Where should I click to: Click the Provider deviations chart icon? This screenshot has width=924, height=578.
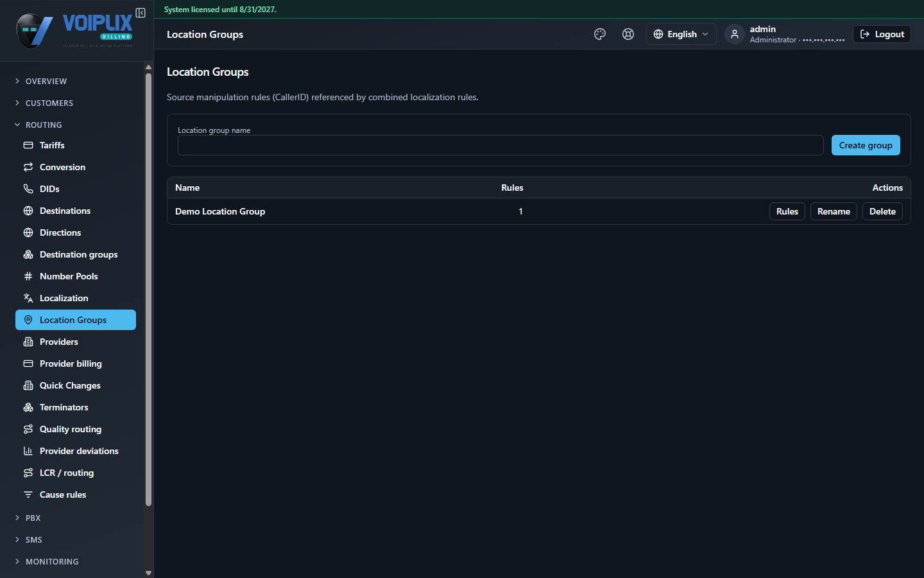tap(28, 451)
